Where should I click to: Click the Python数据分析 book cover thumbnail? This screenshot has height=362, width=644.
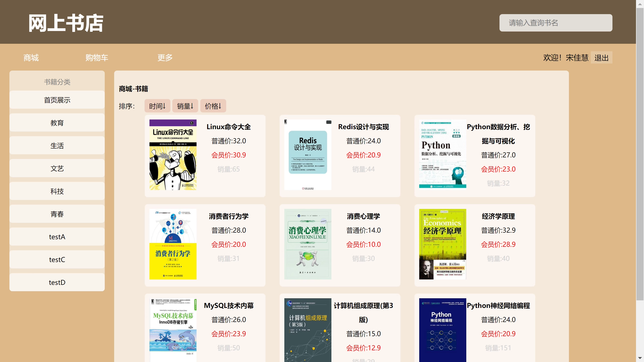click(x=442, y=155)
